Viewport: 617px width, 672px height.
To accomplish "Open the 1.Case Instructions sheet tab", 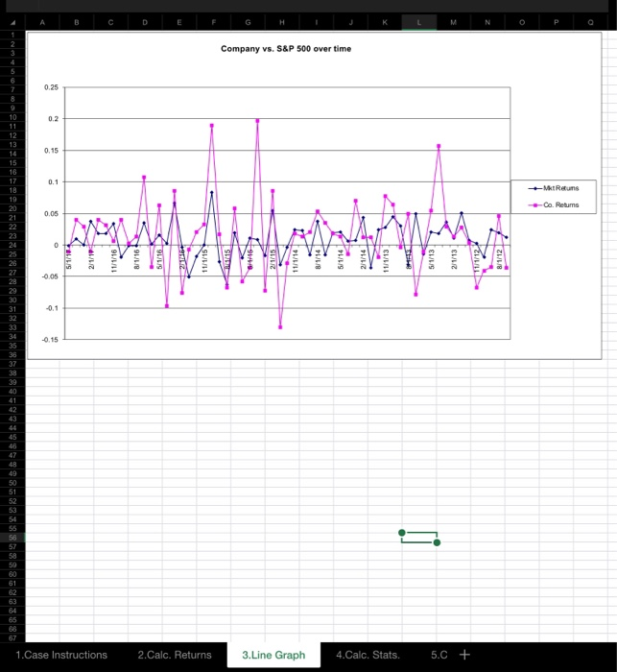I will point(61,655).
